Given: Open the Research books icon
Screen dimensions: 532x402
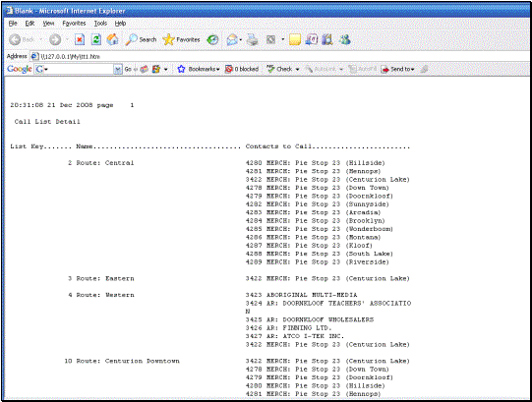Looking at the screenshot, I should click(327, 39).
